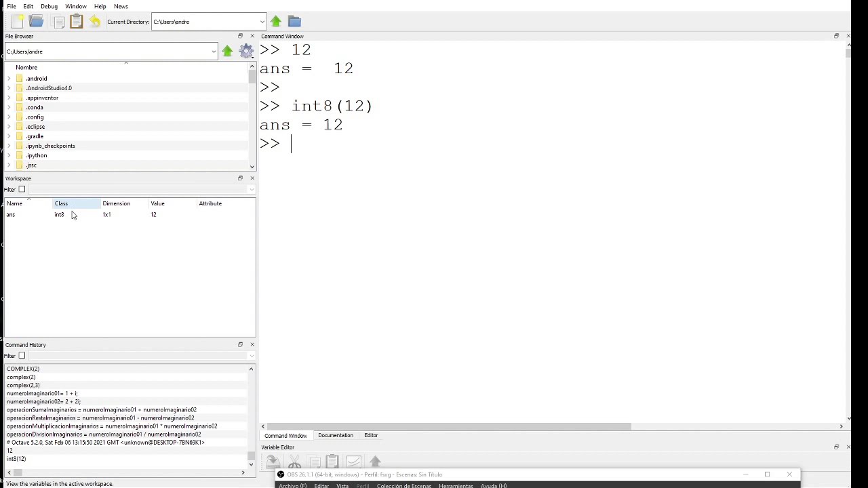Click the Undo yellow arrow
Screen dimensions: 868x488
point(95,22)
